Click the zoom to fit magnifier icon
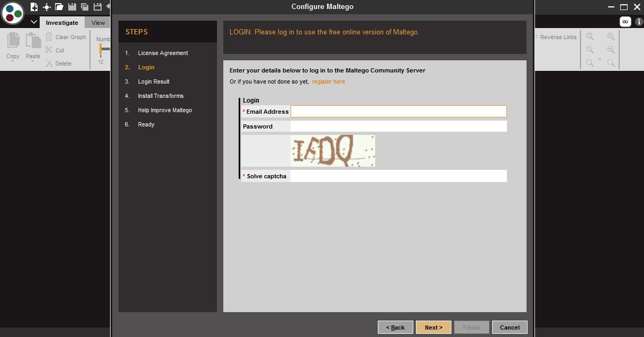This screenshot has height=337, width=644. (x=589, y=37)
